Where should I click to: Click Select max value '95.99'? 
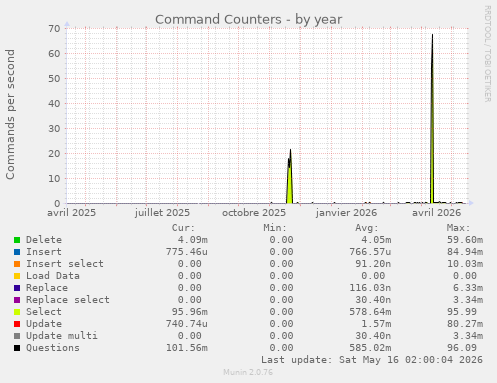pos(462,312)
